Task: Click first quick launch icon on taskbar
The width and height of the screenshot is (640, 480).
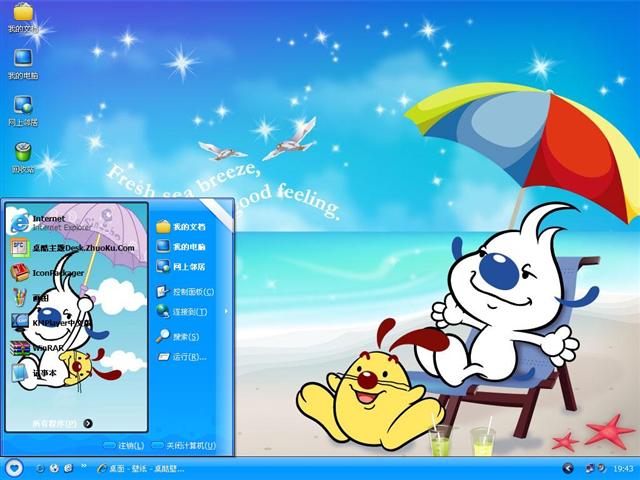Action: point(40,468)
